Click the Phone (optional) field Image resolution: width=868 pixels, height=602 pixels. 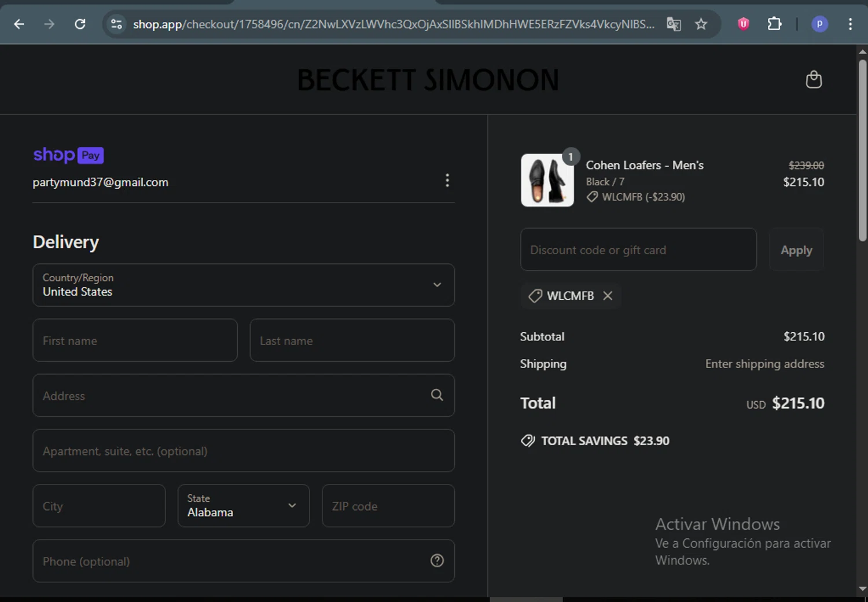pyautogui.click(x=244, y=561)
